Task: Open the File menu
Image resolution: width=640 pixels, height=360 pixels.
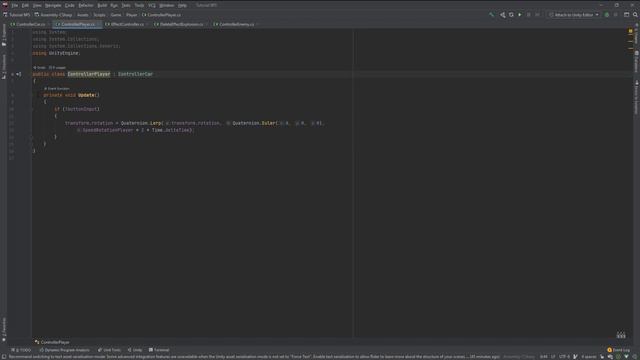Action: click(15, 5)
